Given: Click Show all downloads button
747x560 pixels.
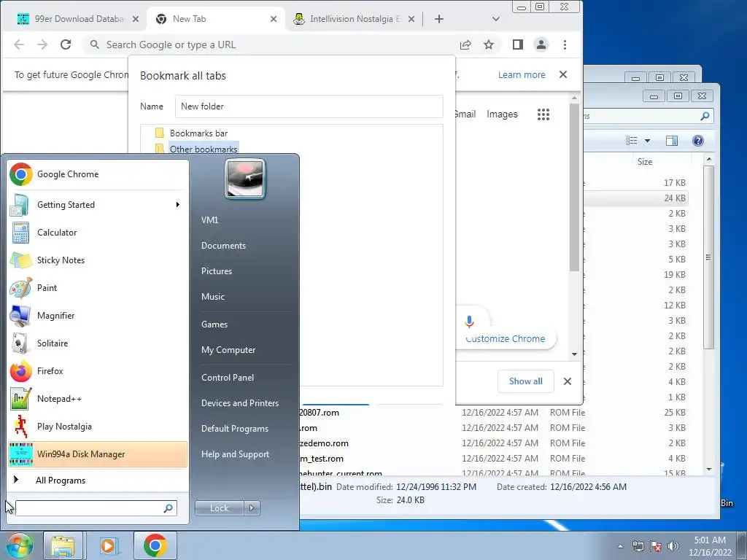Looking at the screenshot, I should [525, 381].
